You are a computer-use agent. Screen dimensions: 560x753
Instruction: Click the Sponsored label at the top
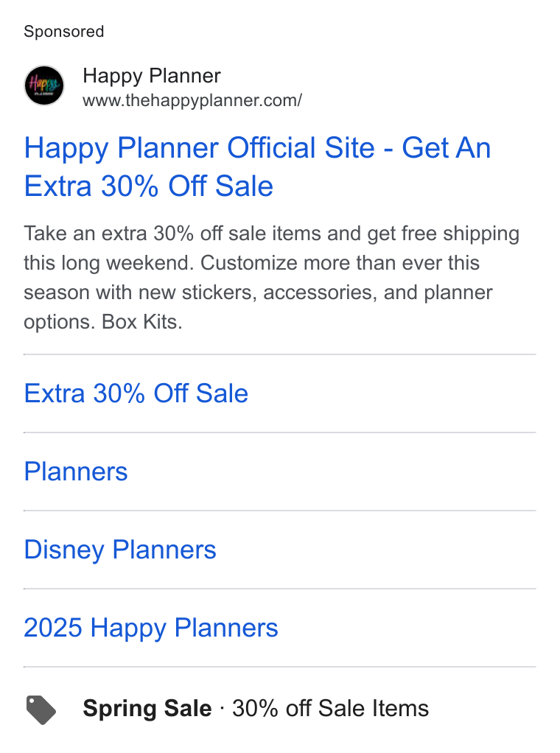pyautogui.click(x=64, y=32)
